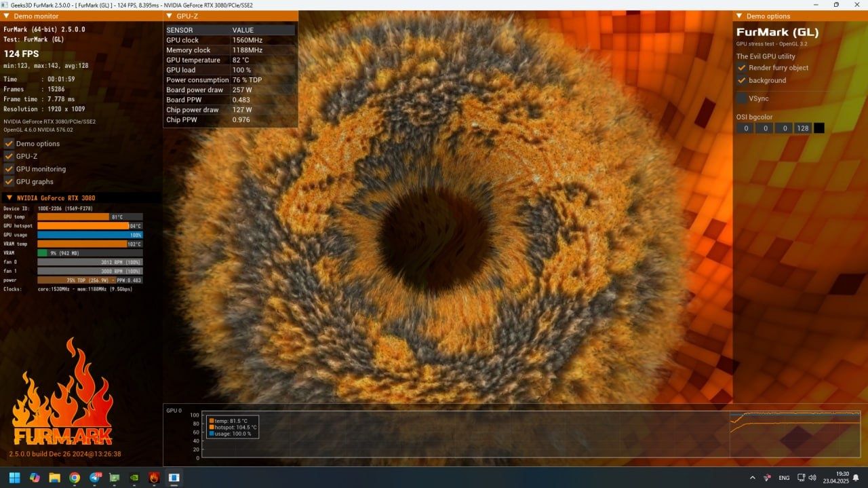This screenshot has height=488, width=868.
Task: Uncheck the Demo options checkbox
Action: click(9, 143)
